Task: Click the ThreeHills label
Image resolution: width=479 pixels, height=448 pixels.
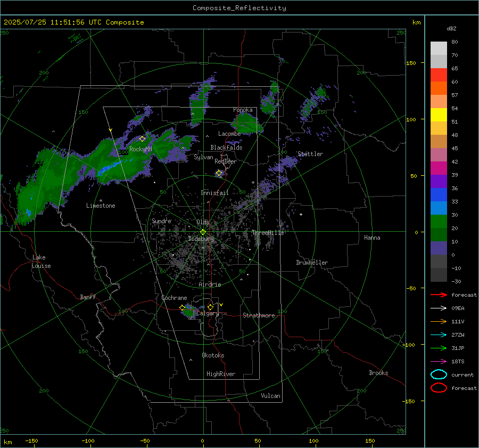Action: point(268,233)
